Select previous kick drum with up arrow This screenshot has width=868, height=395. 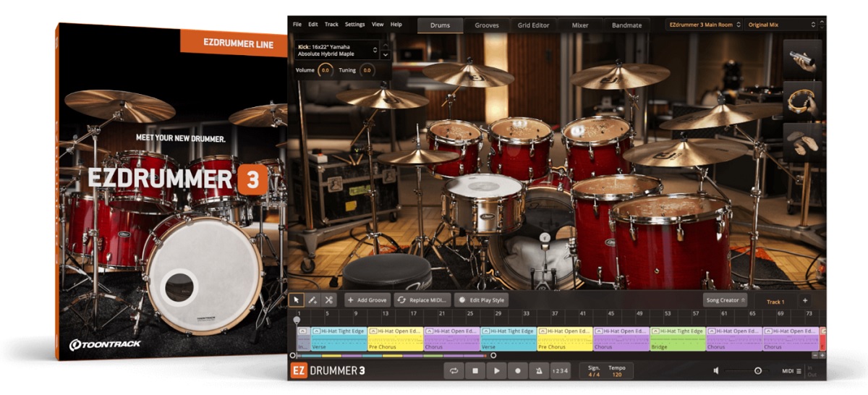(x=385, y=45)
